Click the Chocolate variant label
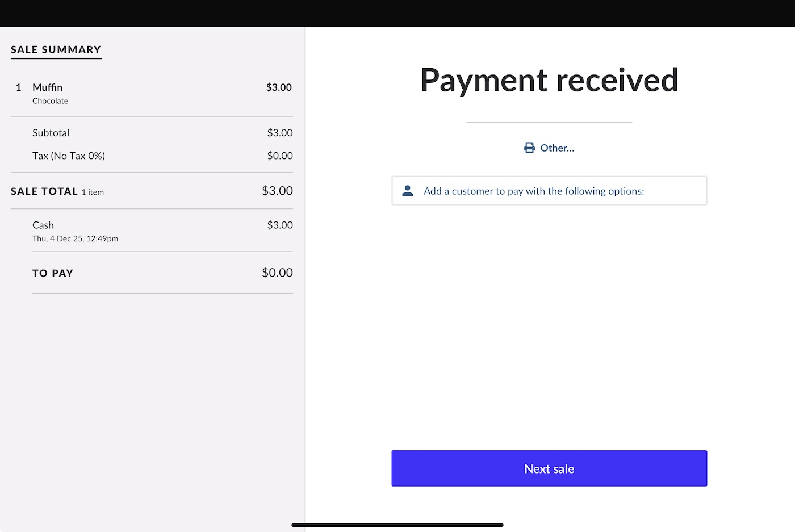Screen dimensions: 795x532 [50, 101]
